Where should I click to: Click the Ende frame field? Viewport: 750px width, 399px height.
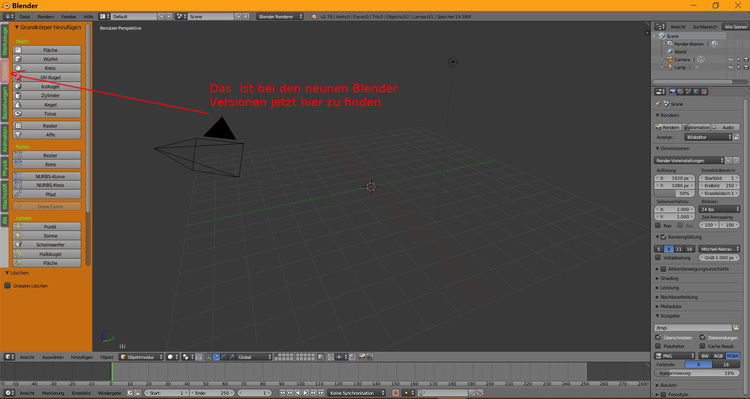coord(212,393)
